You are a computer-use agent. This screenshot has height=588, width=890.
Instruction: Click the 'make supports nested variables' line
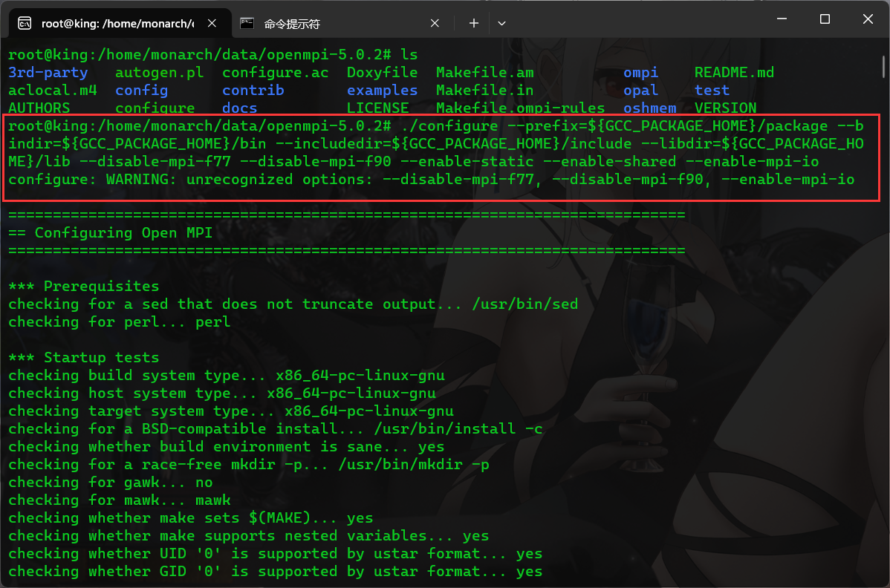click(x=248, y=535)
